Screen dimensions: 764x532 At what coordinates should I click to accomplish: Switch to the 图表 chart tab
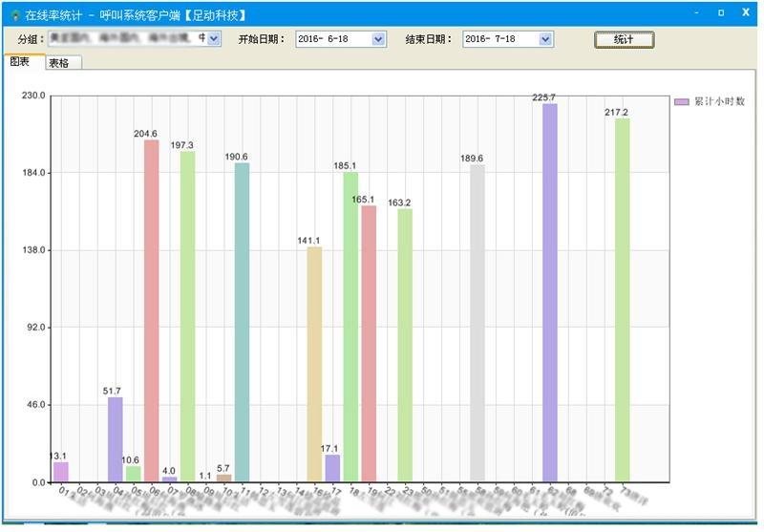(x=19, y=61)
